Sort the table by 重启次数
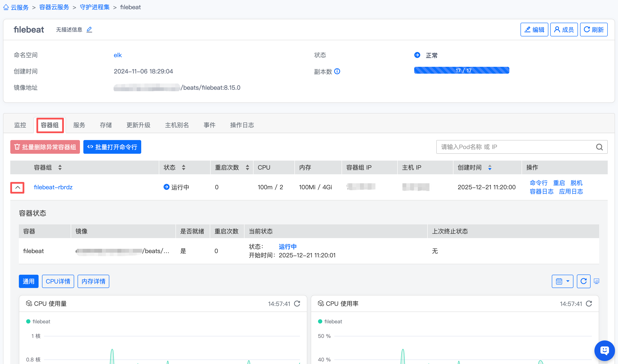The image size is (618, 364). pos(247,167)
